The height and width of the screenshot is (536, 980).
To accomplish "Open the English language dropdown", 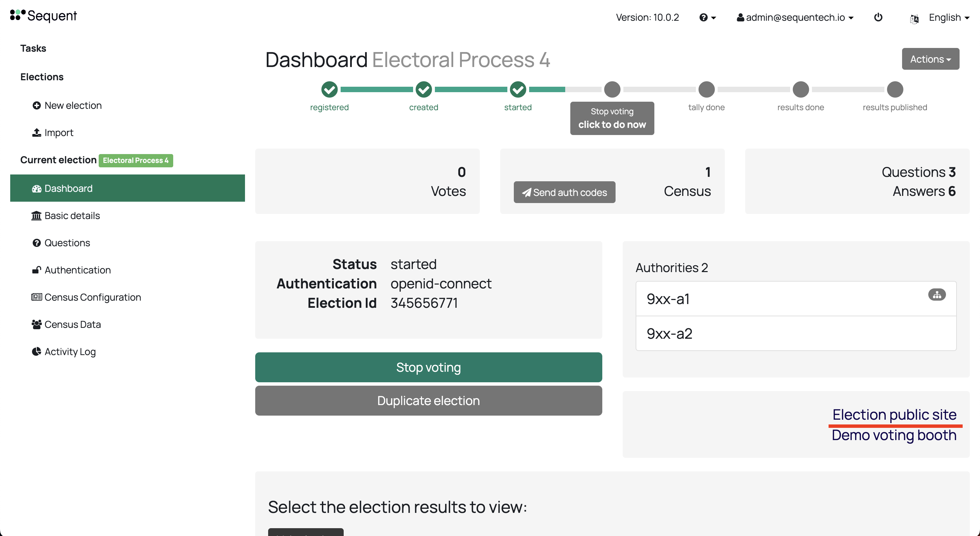I will (949, 17).
